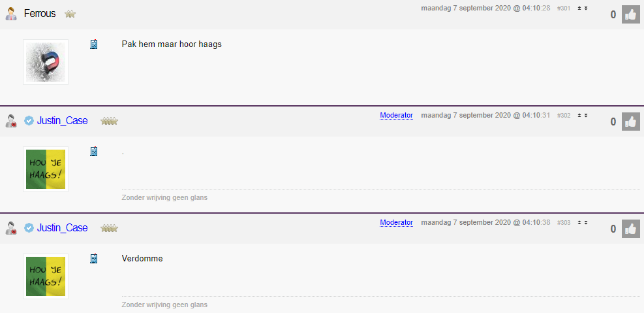Image resolution: width=644 pixels, height=313 pixels.
Task: Click the mobile device icon in Ferrous's post
Action: (94, 44)
